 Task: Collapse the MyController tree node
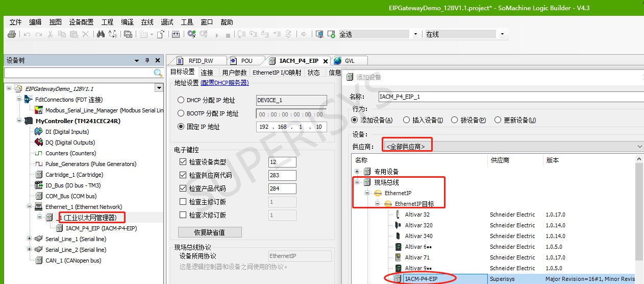(20, 121)
